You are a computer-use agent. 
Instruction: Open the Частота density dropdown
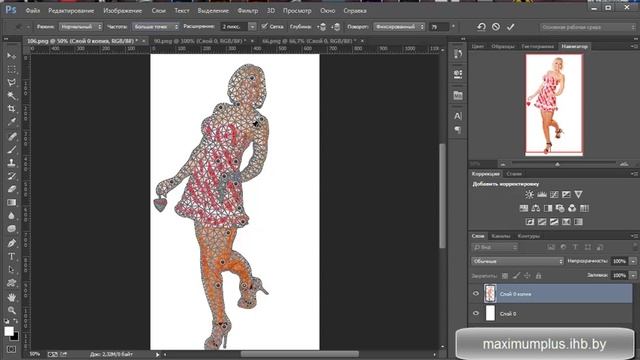click(x=156, y=27)
